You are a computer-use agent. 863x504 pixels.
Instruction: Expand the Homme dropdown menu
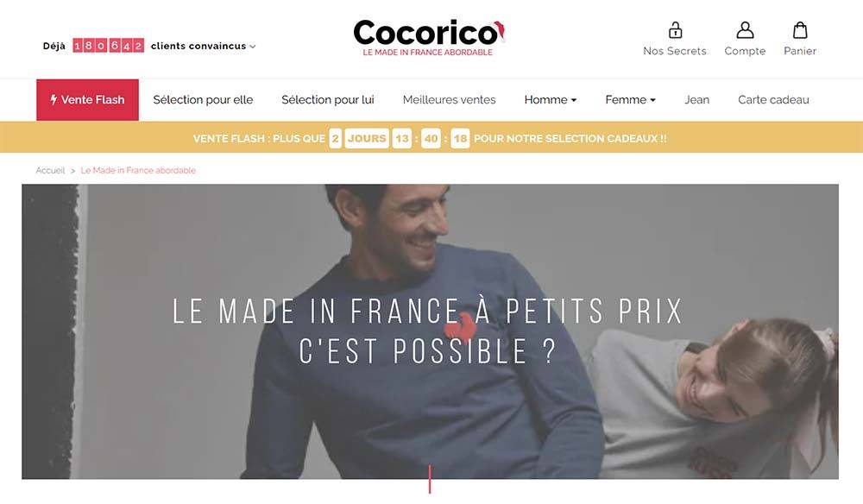(x=551, y=99)
